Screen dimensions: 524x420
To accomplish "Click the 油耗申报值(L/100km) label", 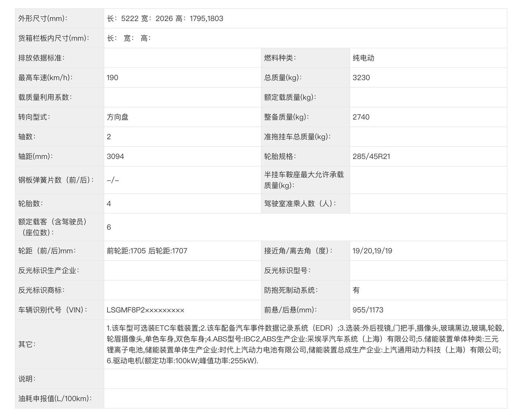I will point(55,399).
